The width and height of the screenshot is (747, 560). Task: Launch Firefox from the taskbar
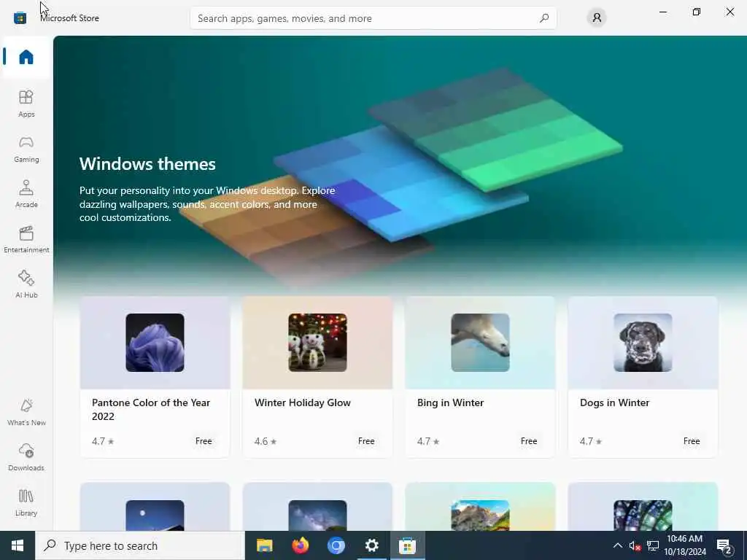[x=300, y=545]
